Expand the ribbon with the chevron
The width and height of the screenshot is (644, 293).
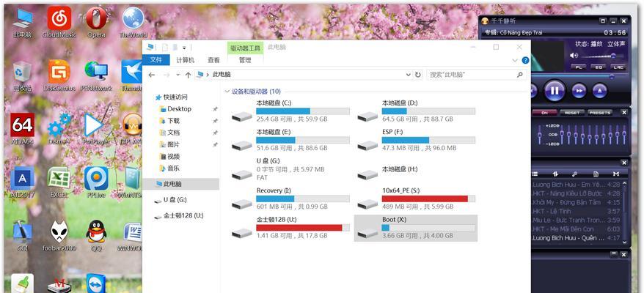pos(516,60)
